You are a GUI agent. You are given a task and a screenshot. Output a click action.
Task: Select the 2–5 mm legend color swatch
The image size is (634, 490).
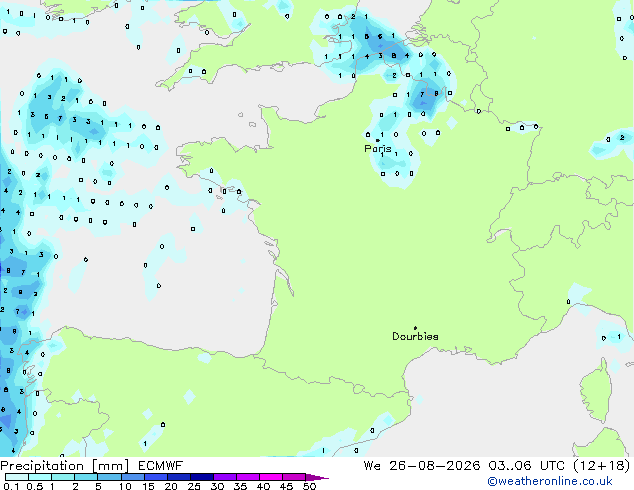click(x=86, y=477)
